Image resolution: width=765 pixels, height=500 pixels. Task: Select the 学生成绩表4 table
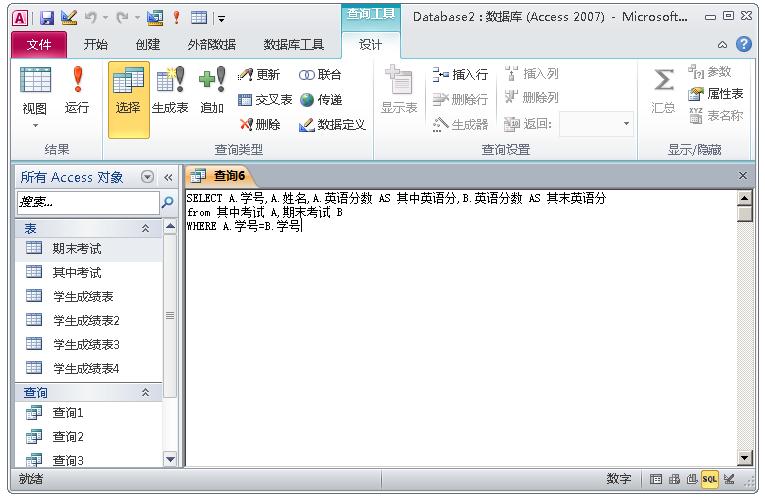89,368
